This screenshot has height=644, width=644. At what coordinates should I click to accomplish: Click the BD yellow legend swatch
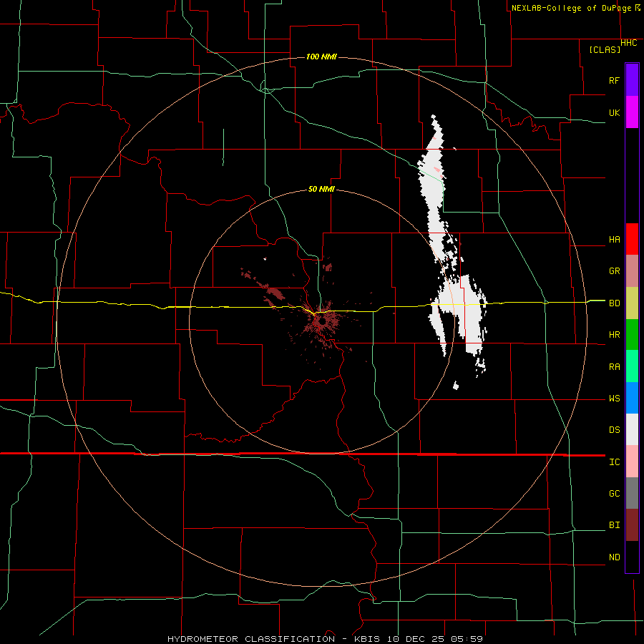tap(632, 303)
